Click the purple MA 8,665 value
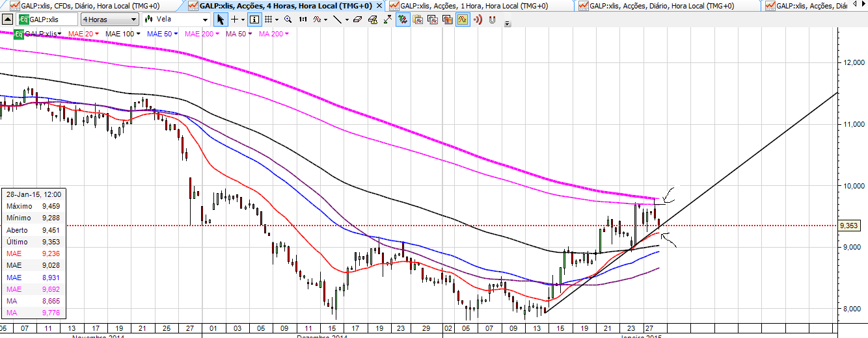The height and width of the screenshot is (338, 868). (x=51, y=302)
